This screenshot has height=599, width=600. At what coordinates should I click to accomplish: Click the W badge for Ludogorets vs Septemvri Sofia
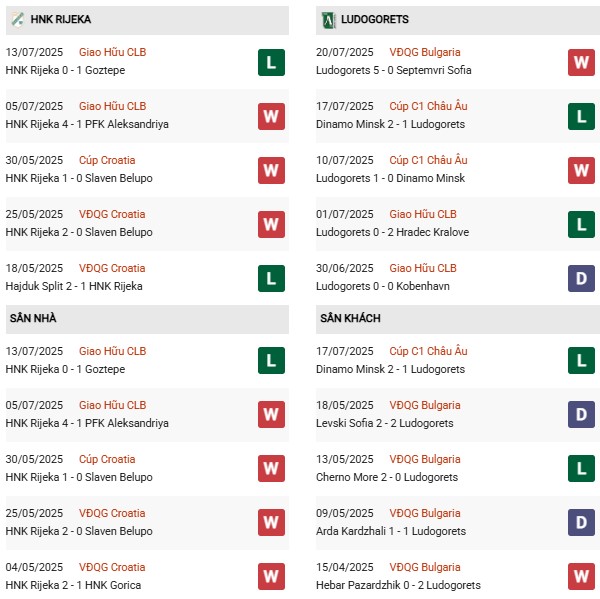pyautogui.click(x=581, y=62)
